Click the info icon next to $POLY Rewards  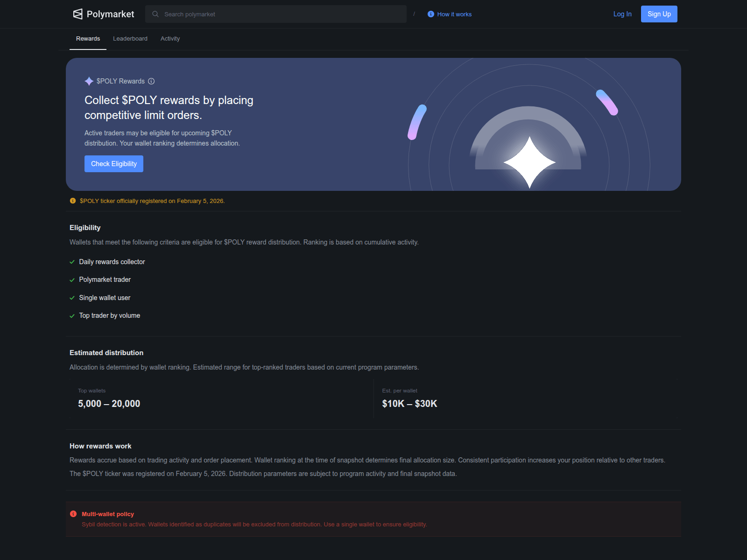(151, 81)
